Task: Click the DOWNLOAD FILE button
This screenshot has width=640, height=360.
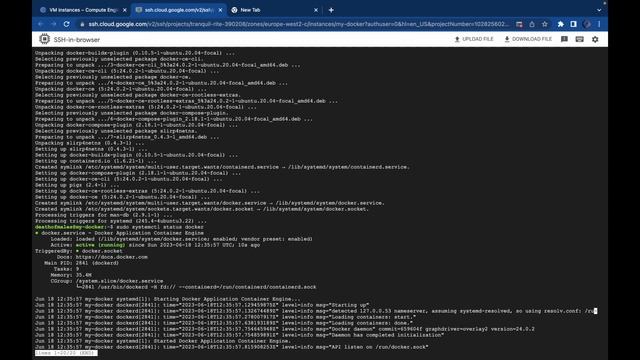Action: [528, 39]
